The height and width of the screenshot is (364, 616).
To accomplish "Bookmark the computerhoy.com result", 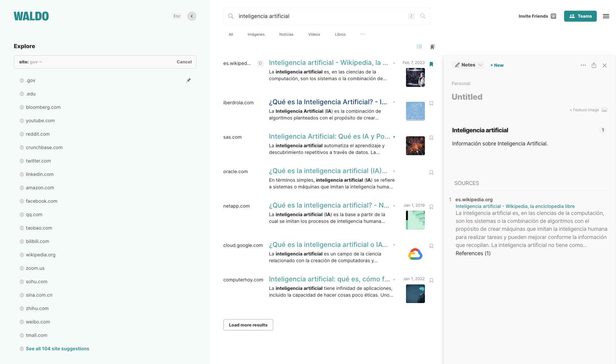I will point(431,280).
